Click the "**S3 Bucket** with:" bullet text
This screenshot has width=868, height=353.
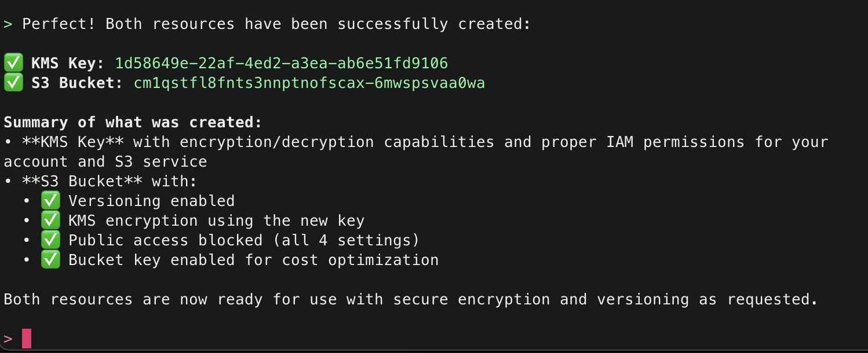(110, 181)
